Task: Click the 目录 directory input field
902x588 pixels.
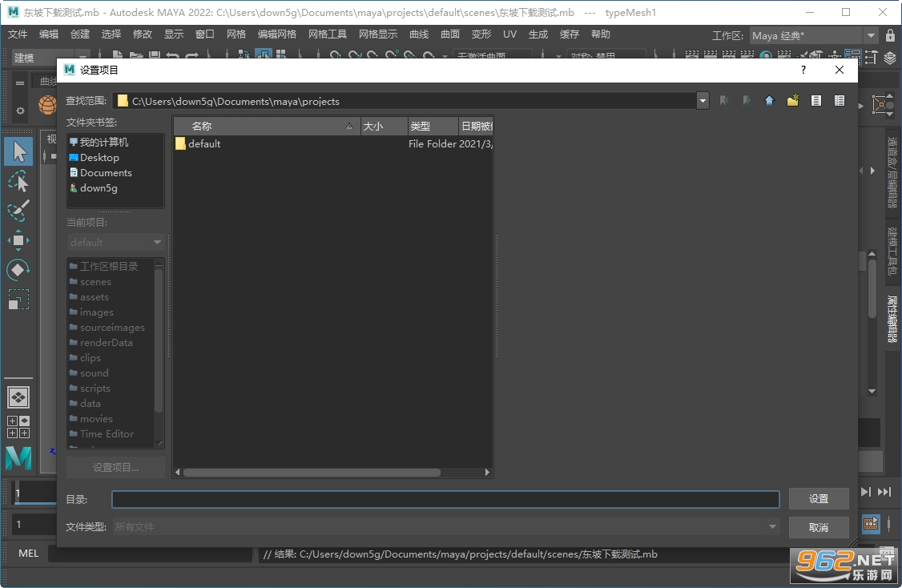Action: (445, 499)
